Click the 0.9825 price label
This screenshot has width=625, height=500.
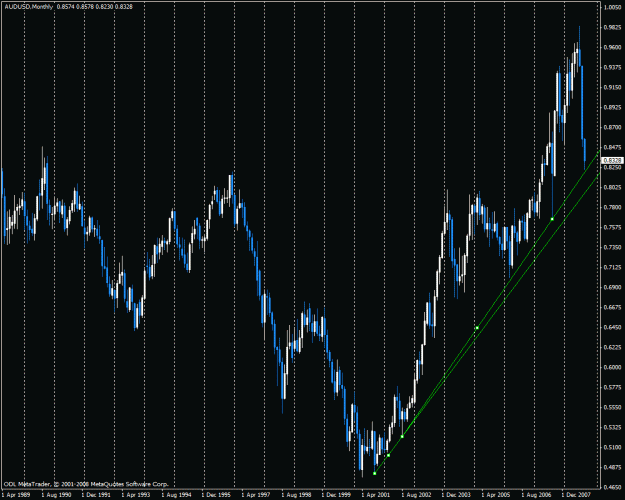click(613, 27)
